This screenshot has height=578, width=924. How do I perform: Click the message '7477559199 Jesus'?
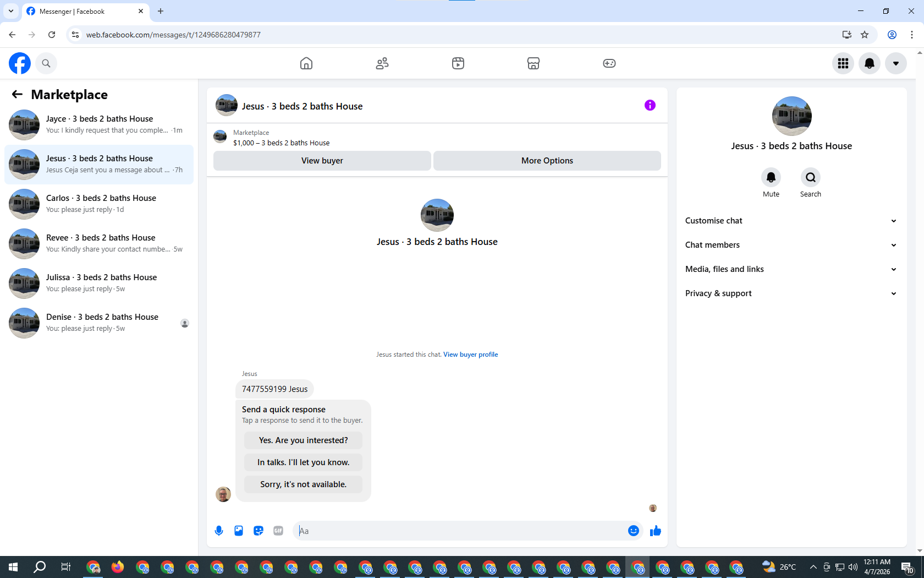point(275,389)
